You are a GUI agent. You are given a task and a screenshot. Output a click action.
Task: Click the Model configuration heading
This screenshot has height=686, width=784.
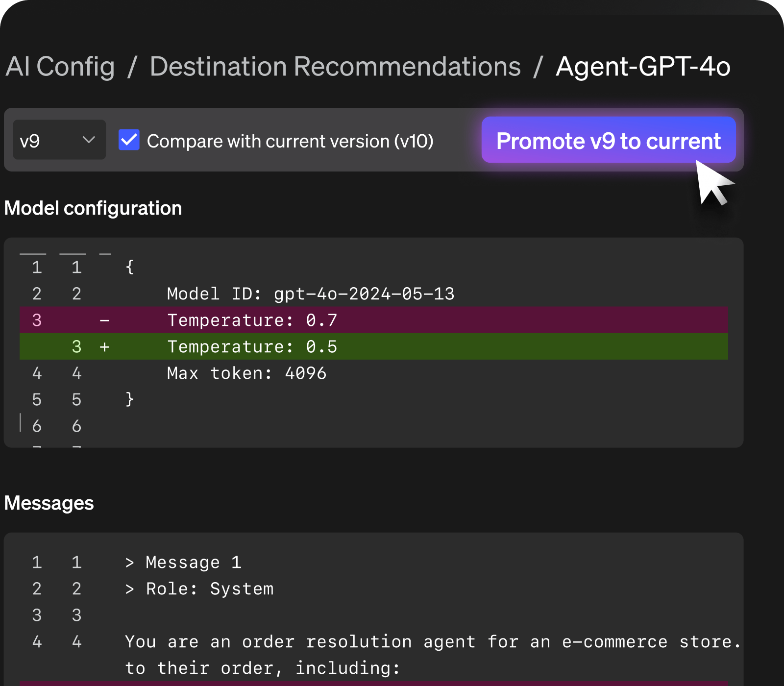(x=93, y=209)
